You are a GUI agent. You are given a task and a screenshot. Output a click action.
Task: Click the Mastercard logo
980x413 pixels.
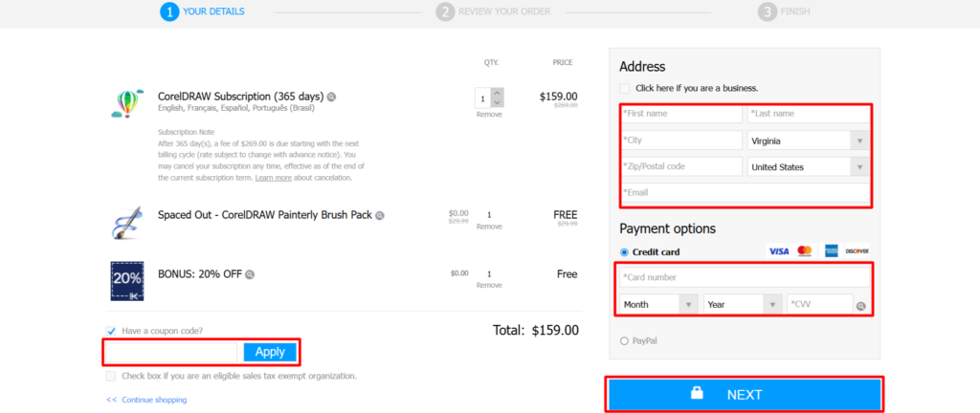pos(805,251)
